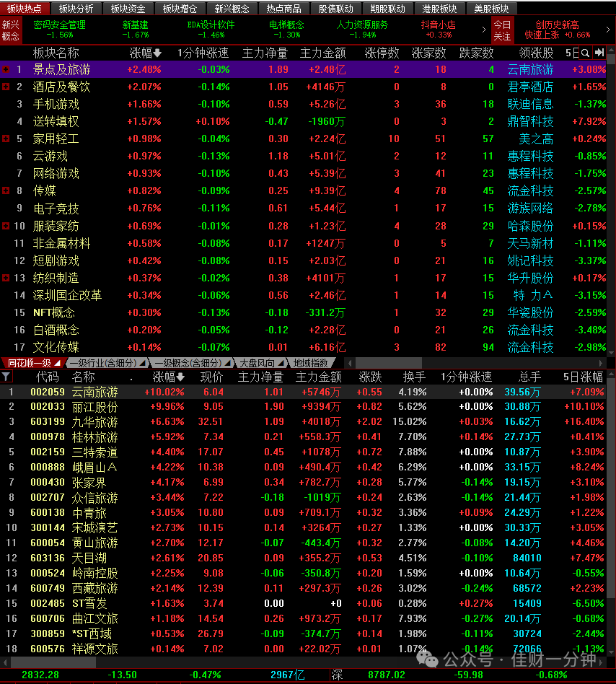Select the 地域指数 bottom tab
616x684 pixels.
tap(310, 363)
